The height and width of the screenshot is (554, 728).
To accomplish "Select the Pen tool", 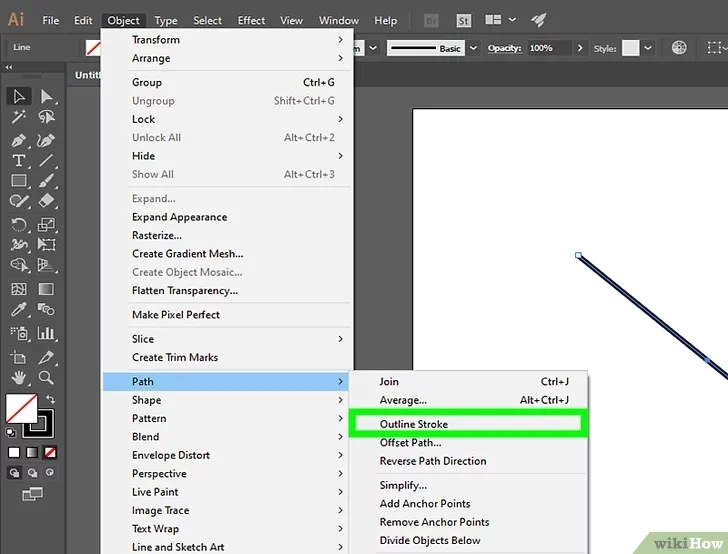I will 19,140.
